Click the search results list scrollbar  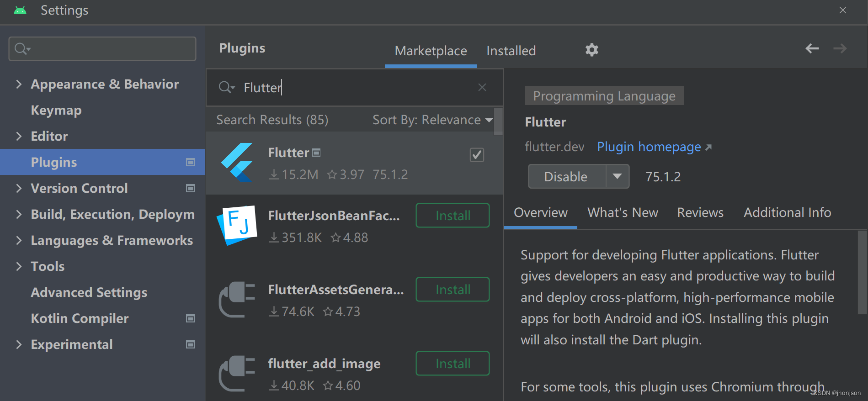[x=498, y=121]
